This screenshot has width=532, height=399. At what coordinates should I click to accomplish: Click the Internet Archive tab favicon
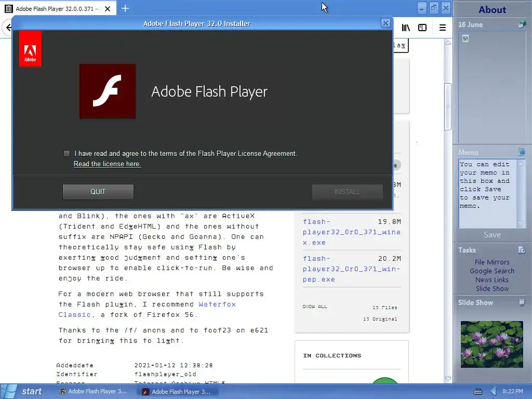pyautogui.click(x=9, y=8)
